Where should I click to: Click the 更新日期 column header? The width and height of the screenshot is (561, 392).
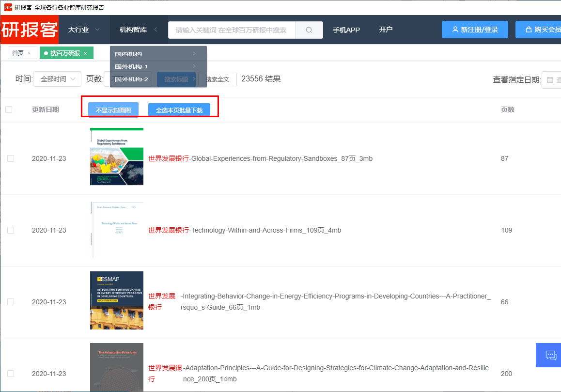click(46, 110)
